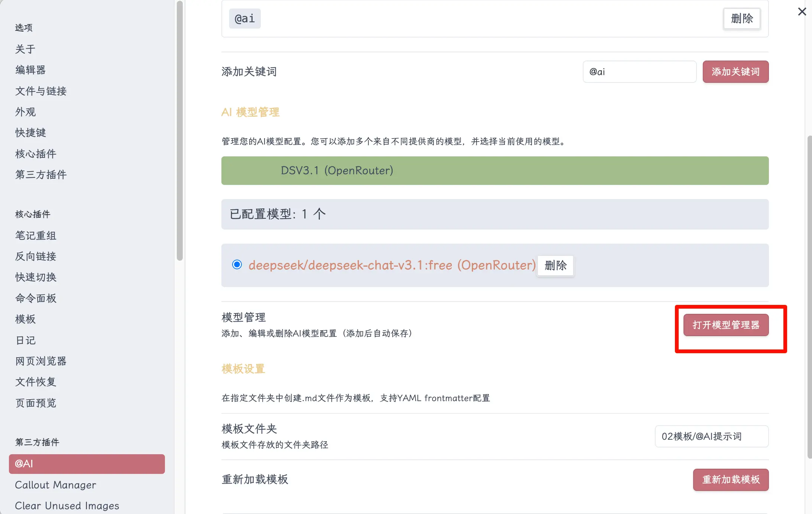Open the model manager button
The height and width of the screenshot is (514, 812).
pyautogui.click(x=725, y=325)
